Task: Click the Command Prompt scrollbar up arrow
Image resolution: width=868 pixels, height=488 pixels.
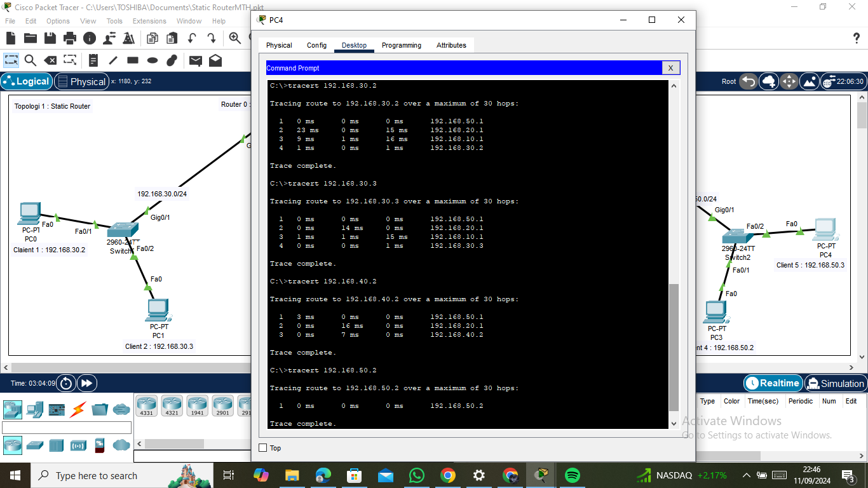Action: point(674,86)
